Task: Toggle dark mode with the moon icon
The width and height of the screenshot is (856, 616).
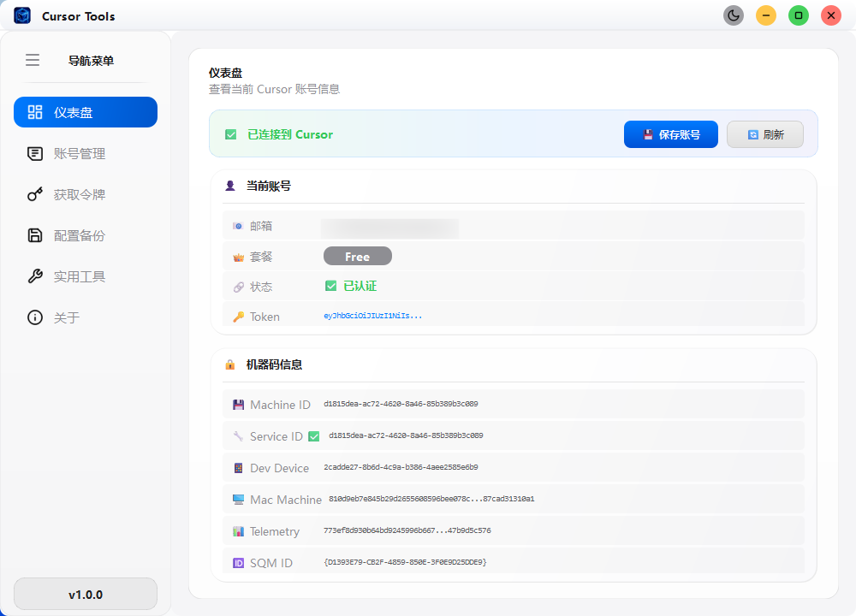Action: tap(734, 15)
